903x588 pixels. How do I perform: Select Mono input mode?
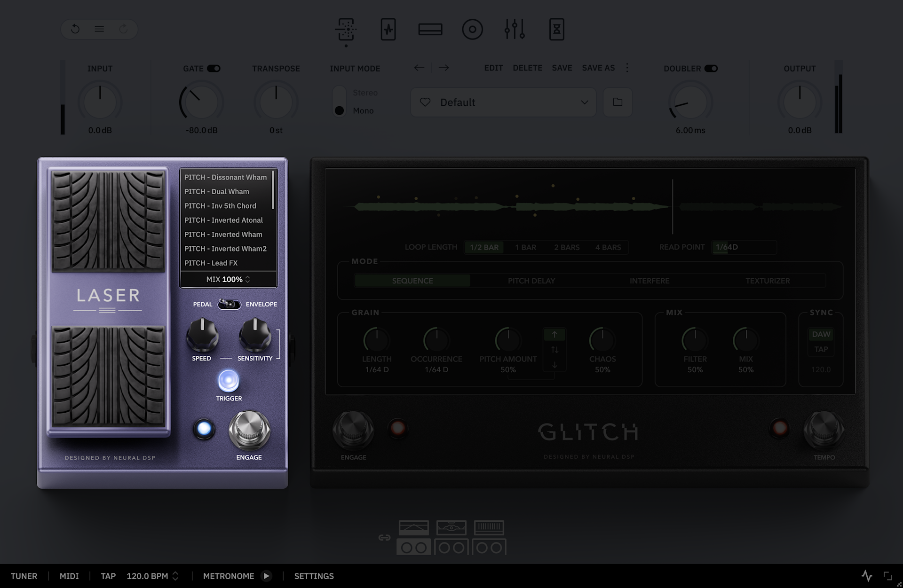click(363, 110)
